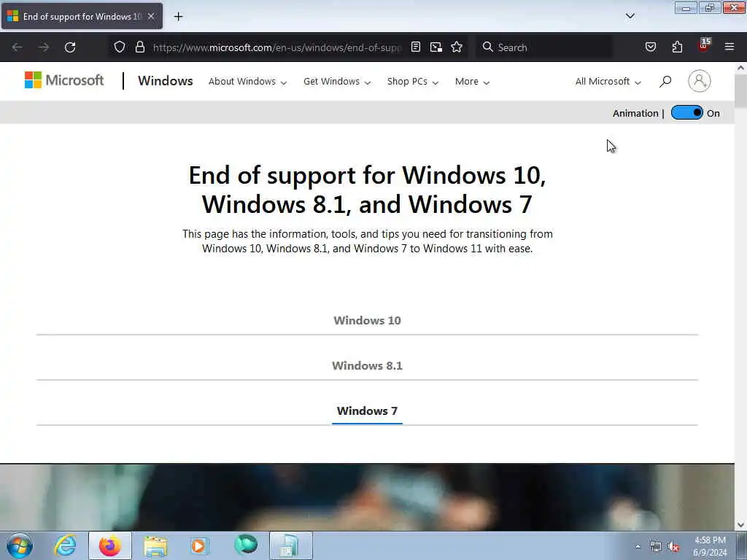Expand the Shop PCs menu
The image size is (747, 560).
[413, 82]
